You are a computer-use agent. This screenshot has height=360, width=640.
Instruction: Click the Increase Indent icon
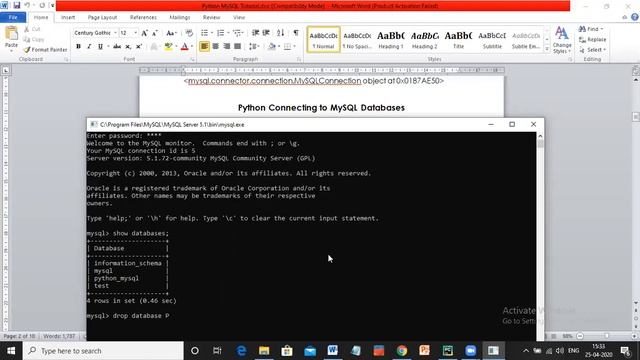pos(266,33)
